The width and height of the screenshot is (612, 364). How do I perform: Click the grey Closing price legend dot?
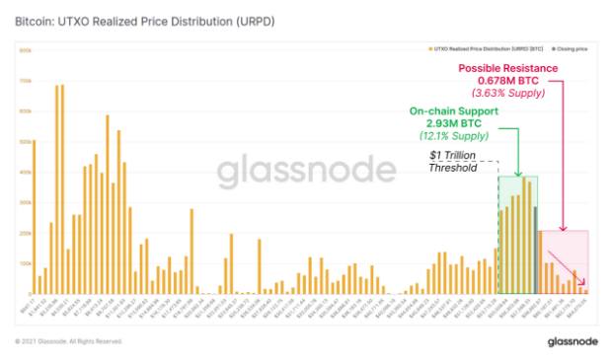click(x=554, y=49)
